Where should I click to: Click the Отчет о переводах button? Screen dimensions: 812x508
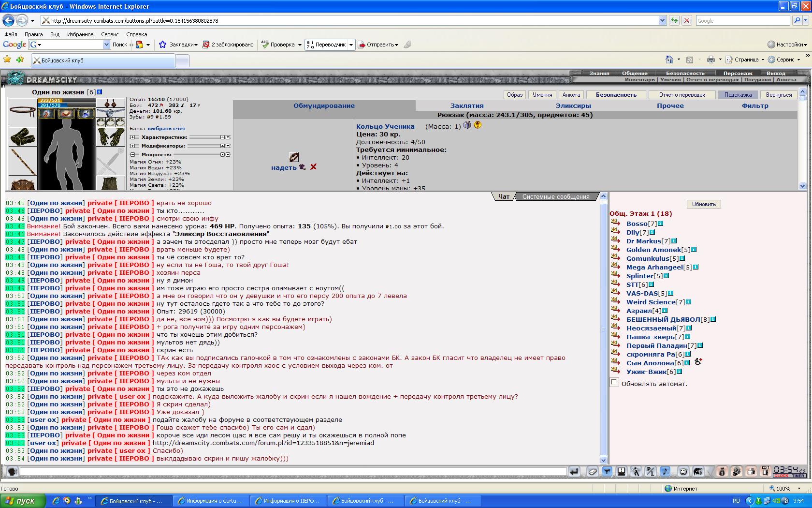682,95
